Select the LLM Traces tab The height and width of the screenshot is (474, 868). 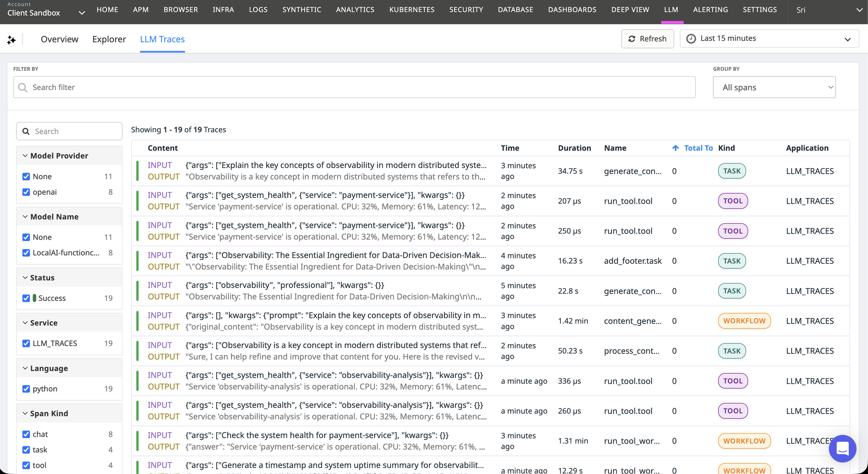[x=162, y=39]
